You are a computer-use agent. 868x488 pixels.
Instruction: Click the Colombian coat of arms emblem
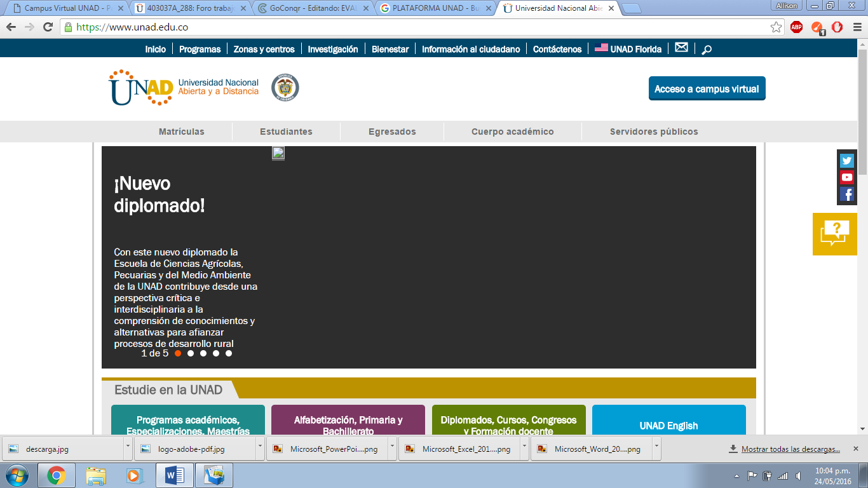[x=285, y=87]
